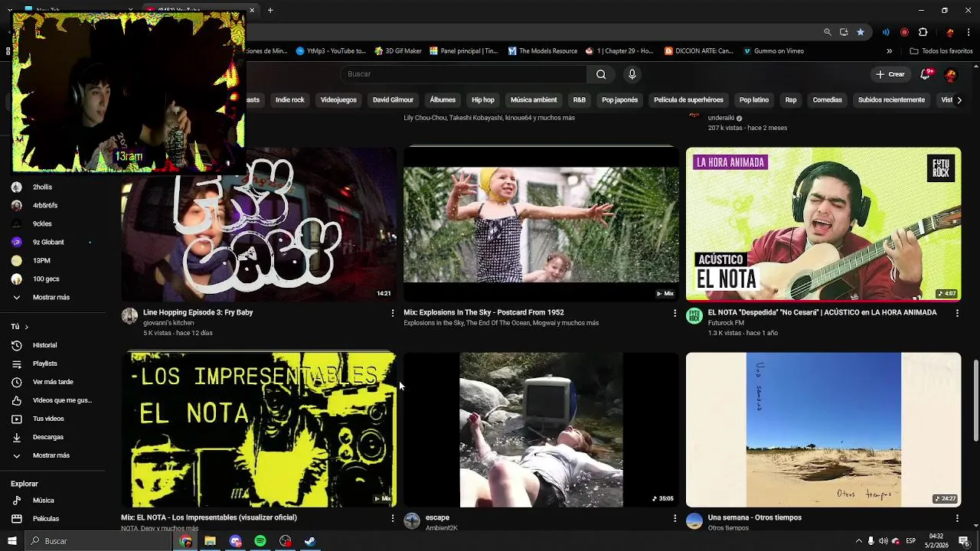Open Spotify from the taskbar
Viewport: 980px width, 551px height.
(x=260, y=541)
